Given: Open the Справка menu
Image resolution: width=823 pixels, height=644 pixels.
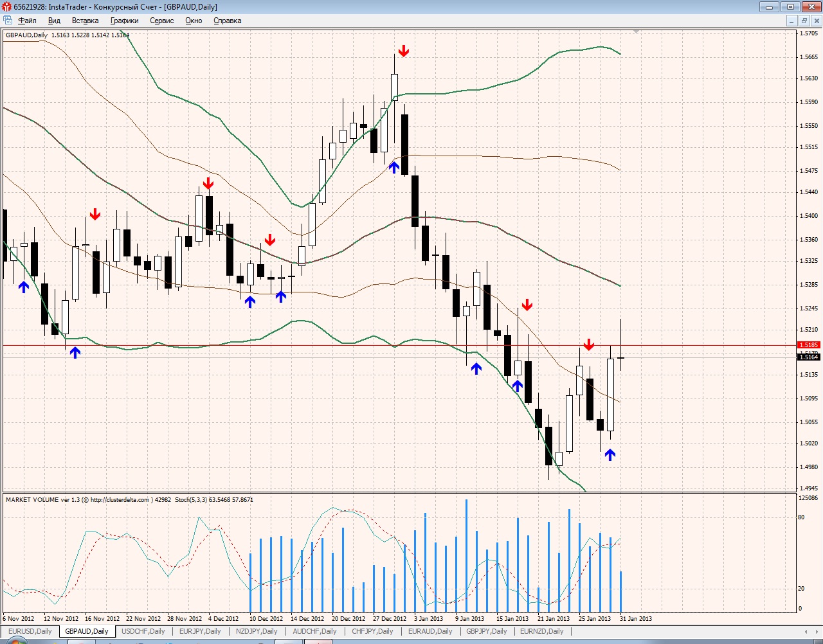Looking at the screenshot, I should click(x=227, y=21).
